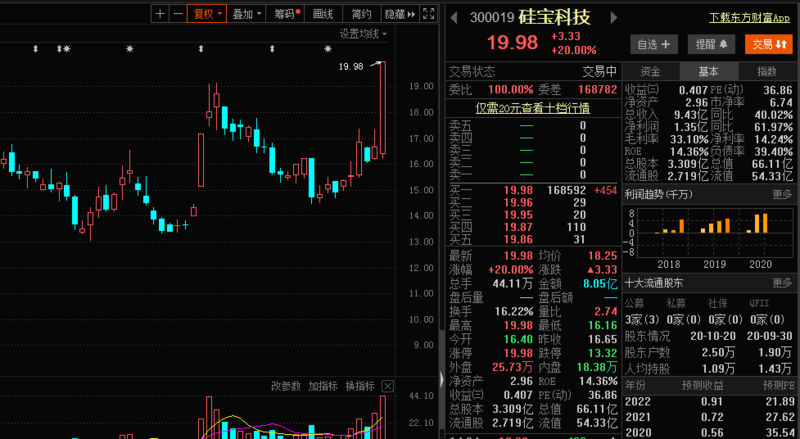This screenshot has width=800, height=439.
Task: Click the first event marker above chart
Action: 35,49
